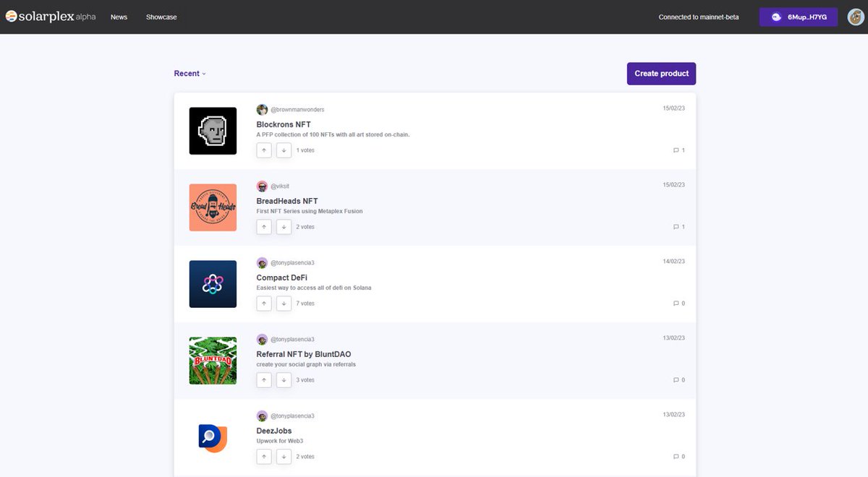Click '3 votes' count text
868x477 pixels.
(x=305, y=380)
